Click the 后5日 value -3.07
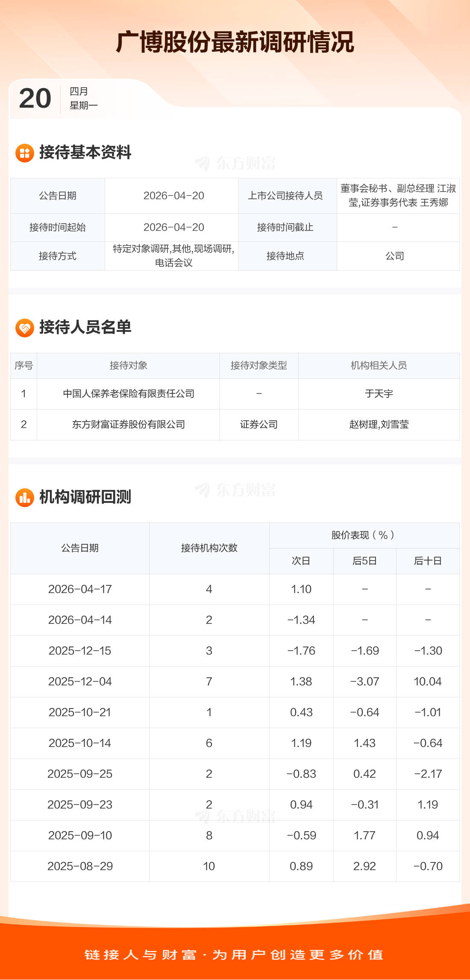This screenshot has height=980, width=470. (365, 682)
